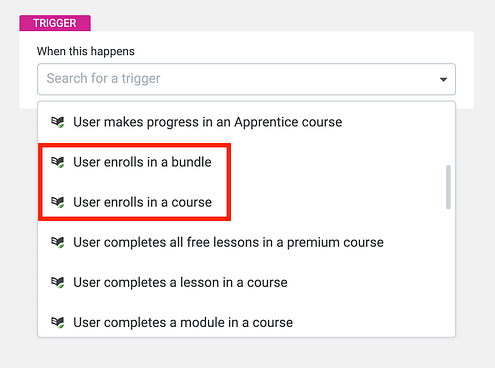
Task: Click the icon next to free lessons trigger
Action: pyautogui.click(x=57, y=242)
